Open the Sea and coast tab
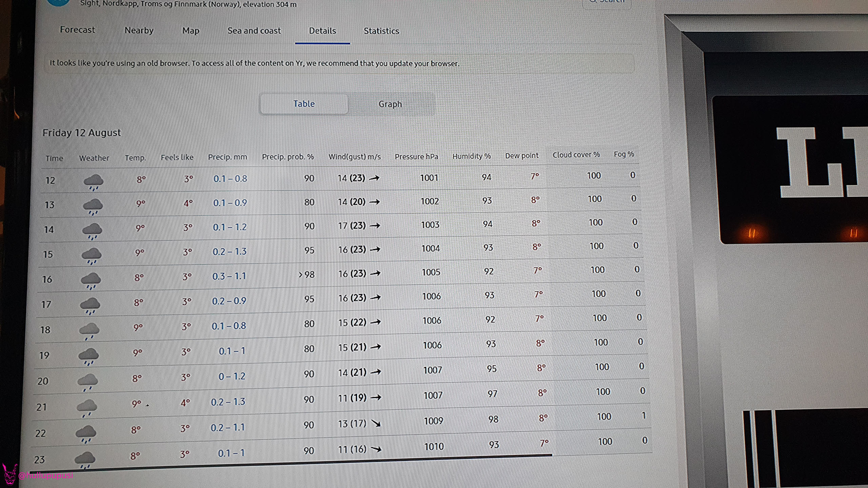The image size is (868, 488). [254, 31]
